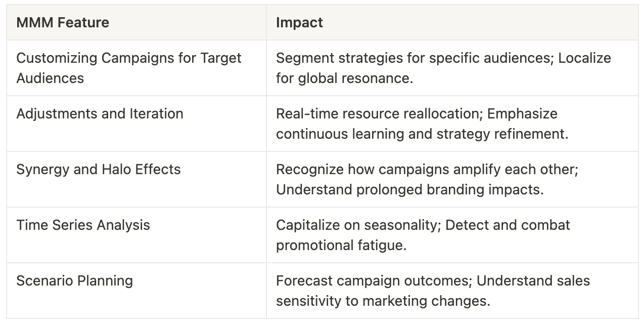Select the 'Scenario Planning' cell
Screen dimensions: 644x325
[x=136, y=291]
